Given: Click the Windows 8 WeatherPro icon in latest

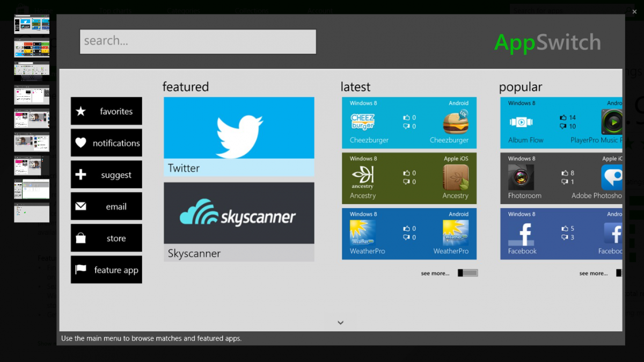Looking at the screenshot, I should click(363, 233).
